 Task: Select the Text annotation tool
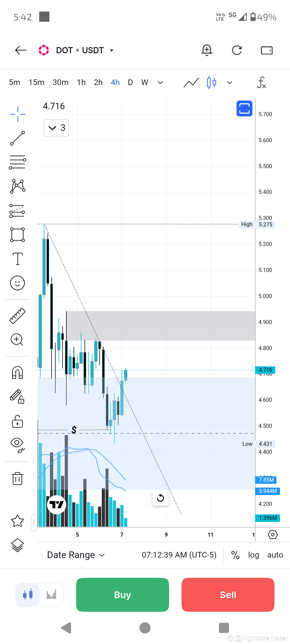[x=18, y=259]
